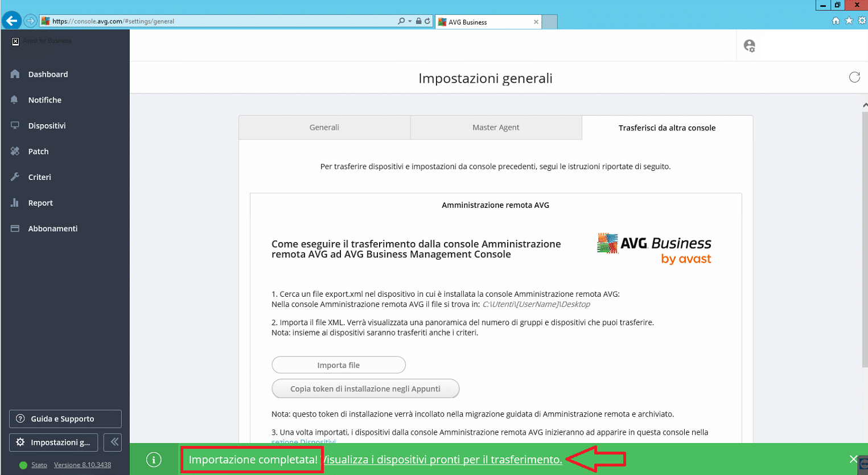
Task: Switch to the Master Agent tab
Action: point(495,128)
